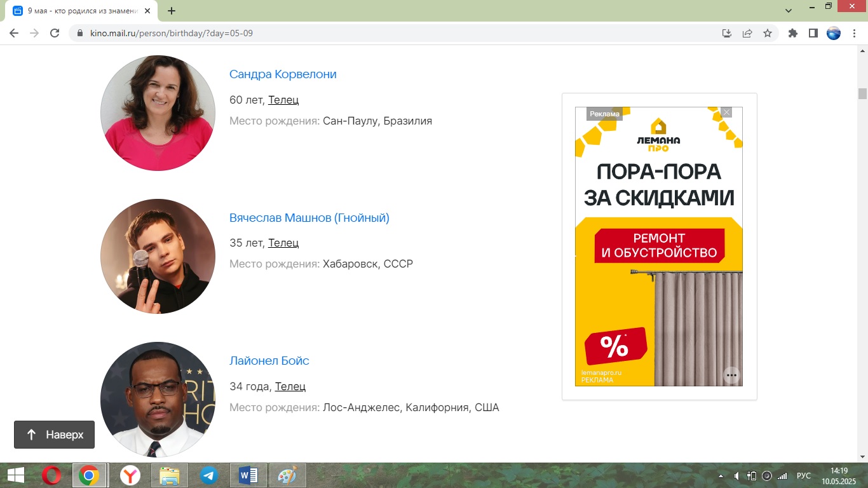This screenshot has height=488, width=868.
Task: Click Вячеслав Машнов's photo
Action: point(158,256)
